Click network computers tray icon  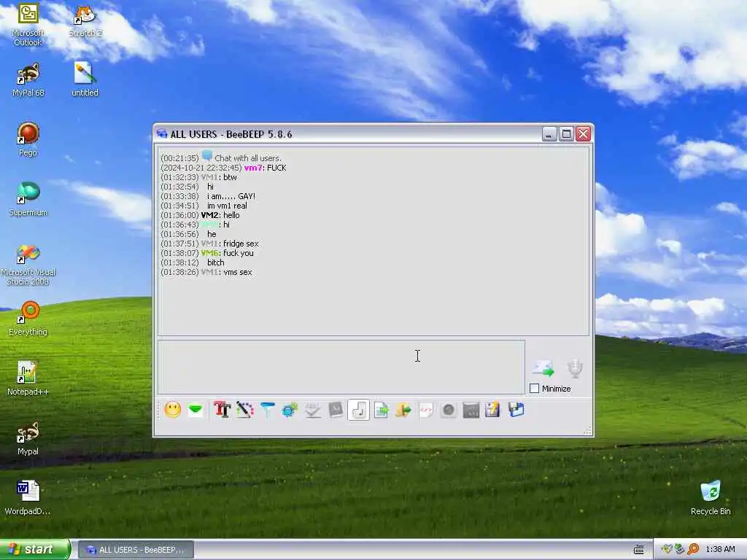[x=679, y=549]
